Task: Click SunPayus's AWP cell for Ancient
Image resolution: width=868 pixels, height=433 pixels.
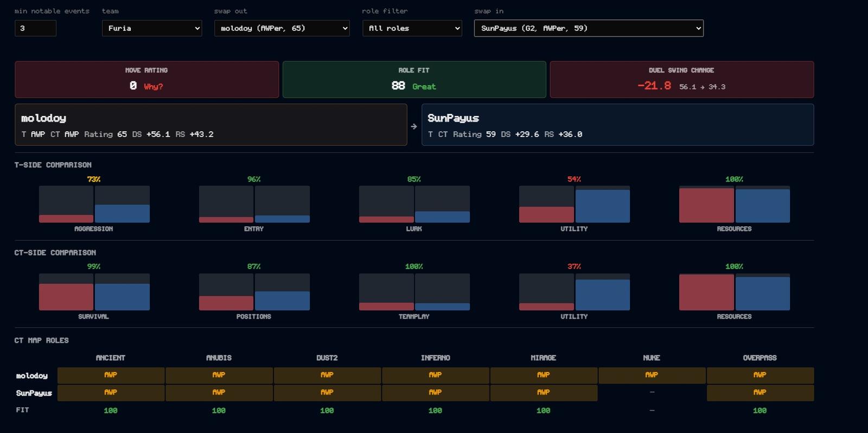Action: [x=111, y=392]
